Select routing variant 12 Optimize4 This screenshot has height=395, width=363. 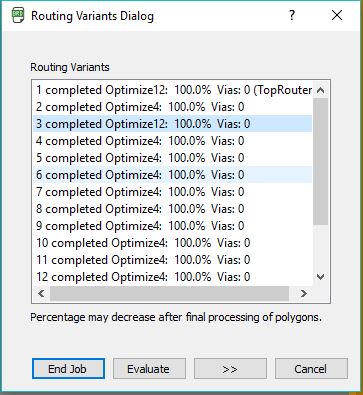point(173,277)
